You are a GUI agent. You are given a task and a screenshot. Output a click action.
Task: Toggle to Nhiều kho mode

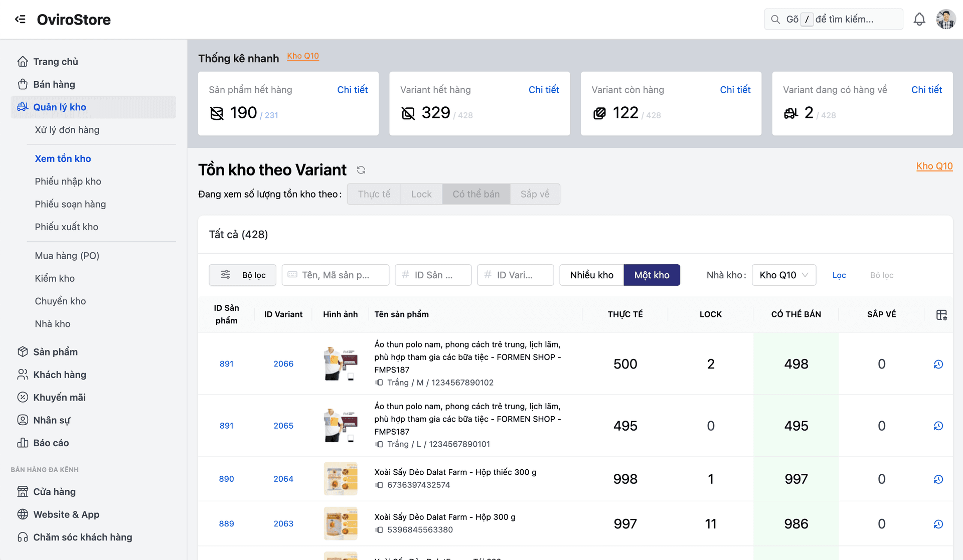click(591, 275)
